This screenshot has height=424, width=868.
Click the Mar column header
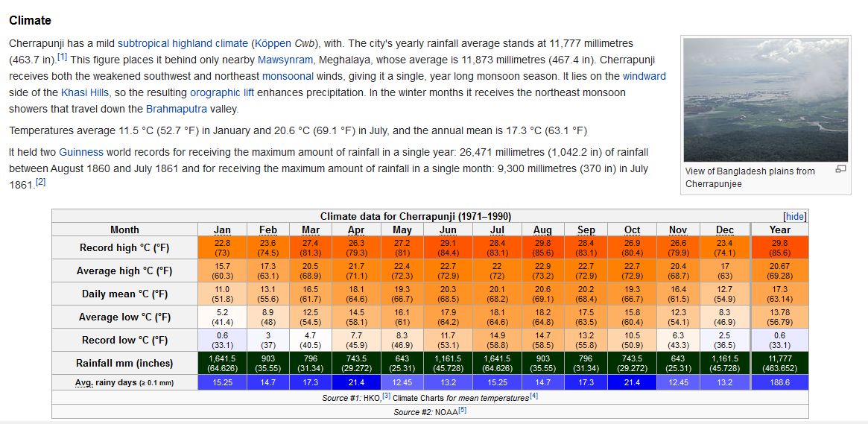(x=311, y=230)
